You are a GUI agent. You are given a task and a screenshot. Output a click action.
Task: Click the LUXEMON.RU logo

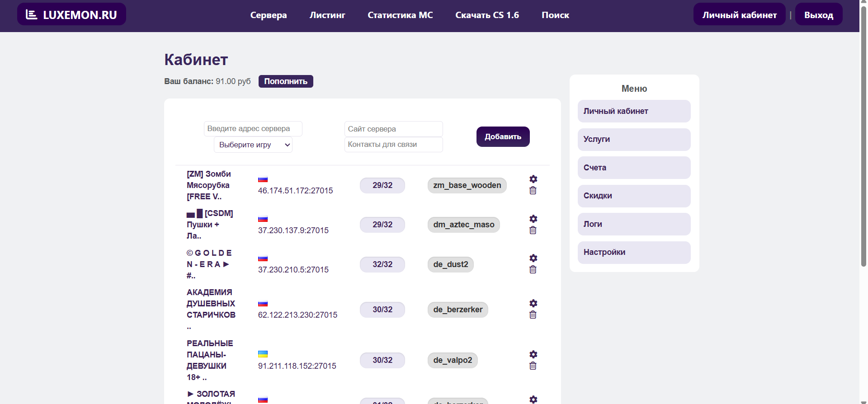(71, 14)
